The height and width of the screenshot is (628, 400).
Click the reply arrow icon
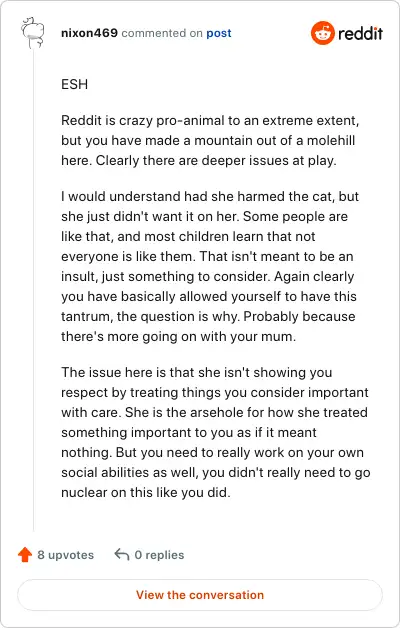pyautogui.click(x=121, y=554)
